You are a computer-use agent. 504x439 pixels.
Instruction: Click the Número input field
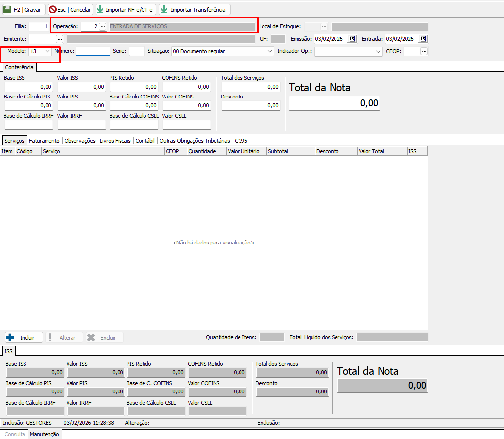click(x=93, y=51)
